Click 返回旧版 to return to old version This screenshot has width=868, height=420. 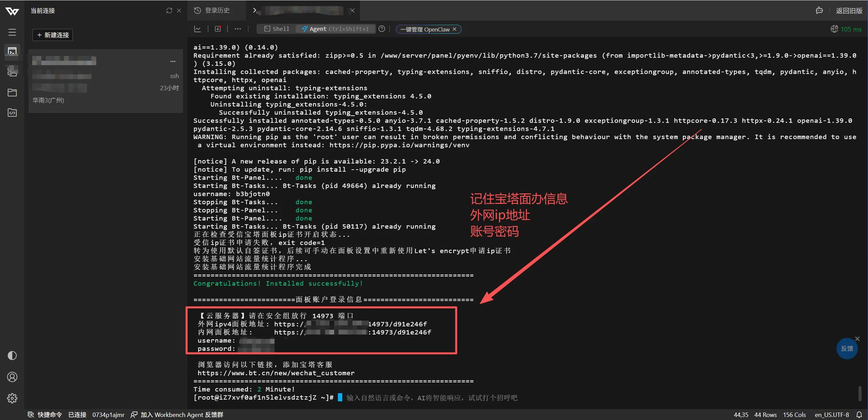tap(849, 11)
